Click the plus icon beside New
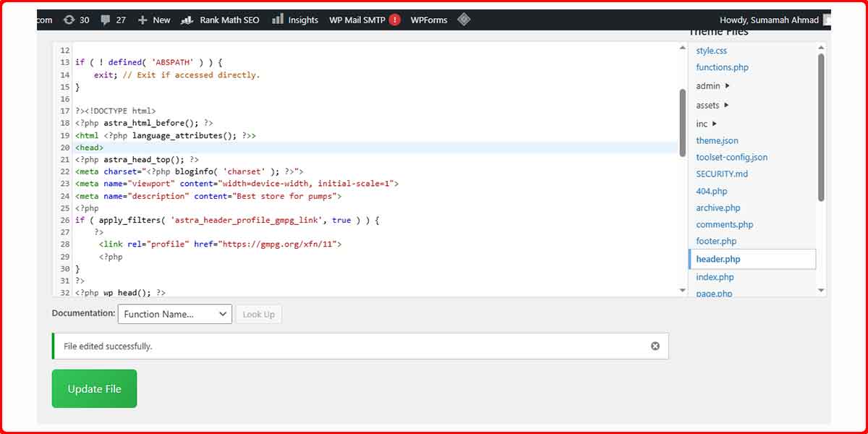 pos(142,20)
